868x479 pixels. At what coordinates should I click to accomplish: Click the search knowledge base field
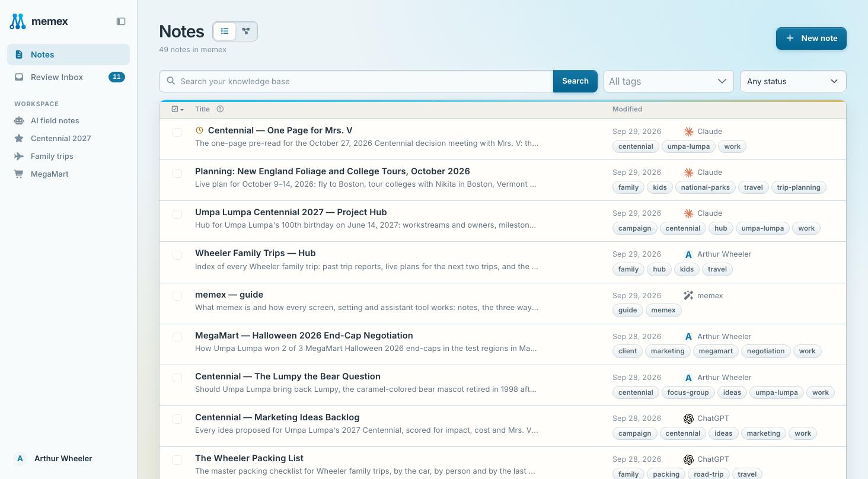click(356, 81)
